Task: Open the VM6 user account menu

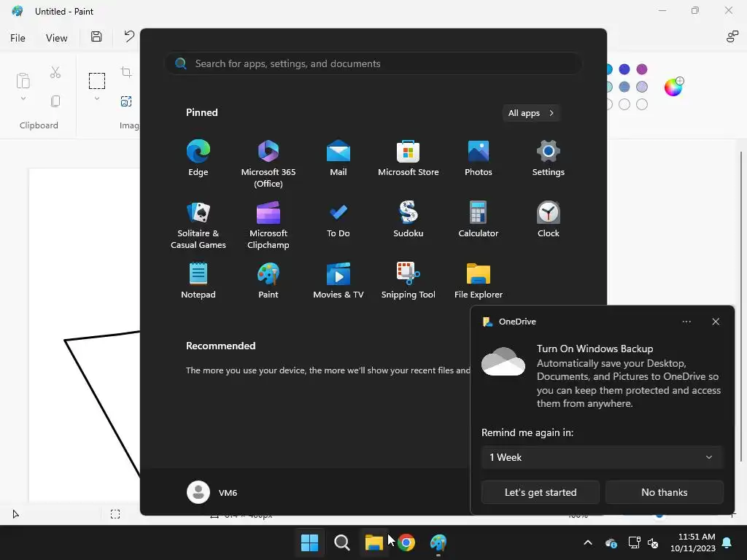Action: coord(212,492)
